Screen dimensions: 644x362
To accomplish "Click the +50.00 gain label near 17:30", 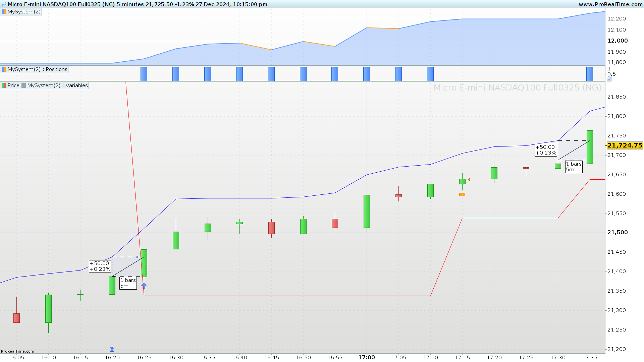I will [546, 150].
